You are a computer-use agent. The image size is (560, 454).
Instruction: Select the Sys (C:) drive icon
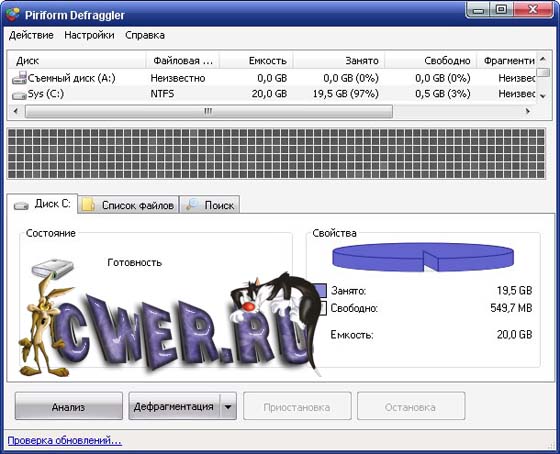pos(19,95)
